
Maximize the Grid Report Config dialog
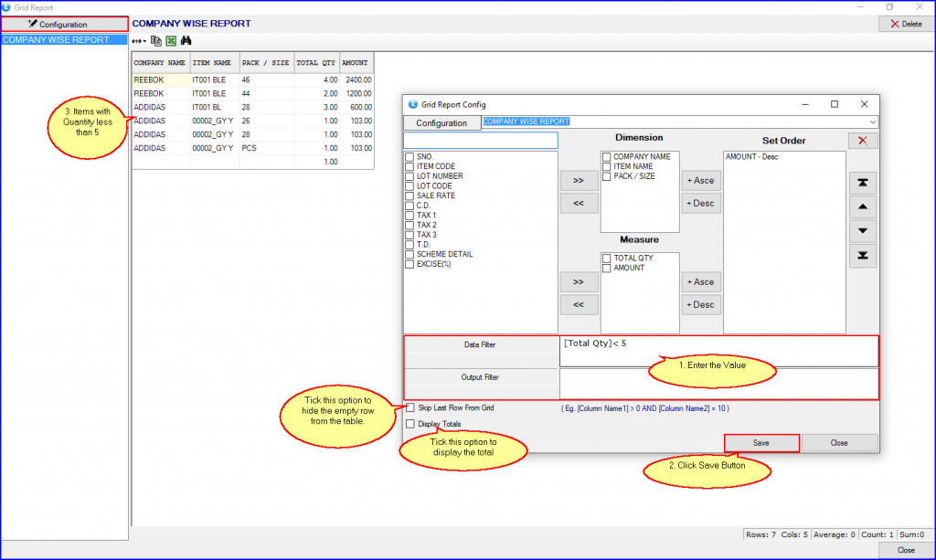(835, 104)
